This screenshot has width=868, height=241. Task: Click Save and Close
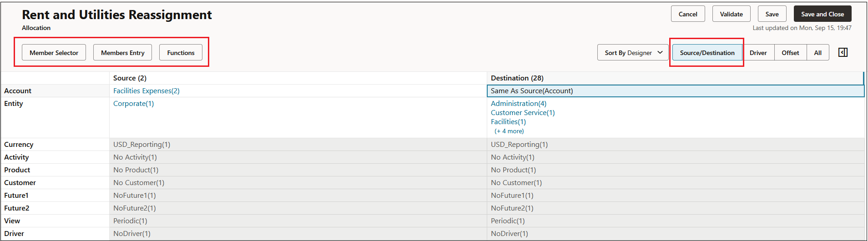pos(823,14)
